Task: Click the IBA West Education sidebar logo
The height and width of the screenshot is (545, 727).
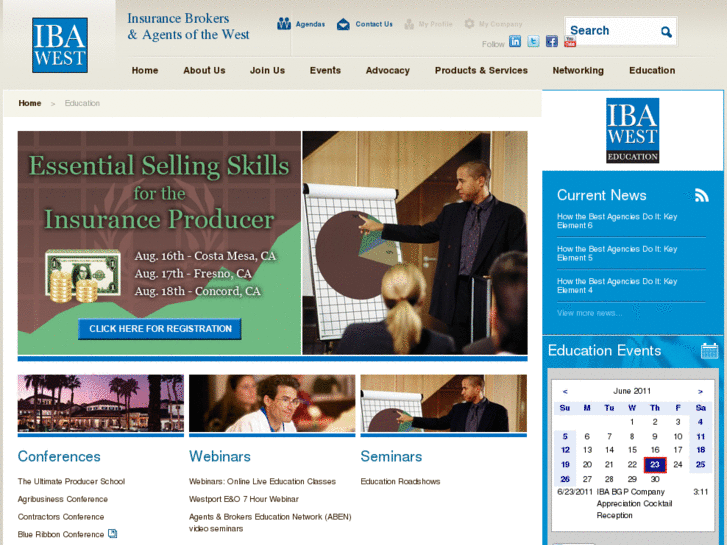Action: pos(632,130)
